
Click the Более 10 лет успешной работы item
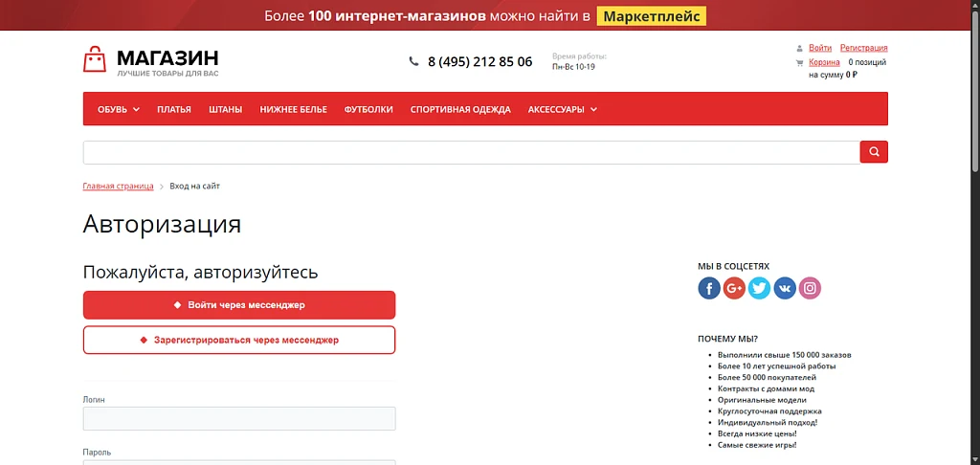777,366
